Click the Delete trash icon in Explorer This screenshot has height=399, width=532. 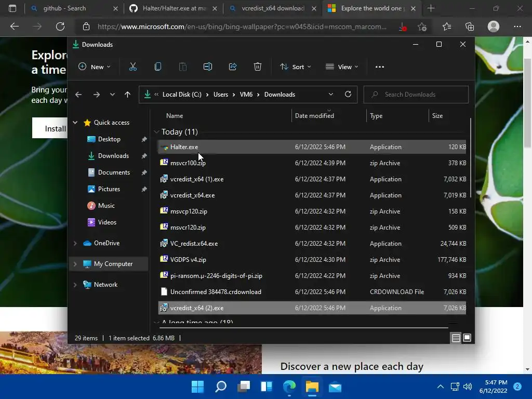pos(258,67)
